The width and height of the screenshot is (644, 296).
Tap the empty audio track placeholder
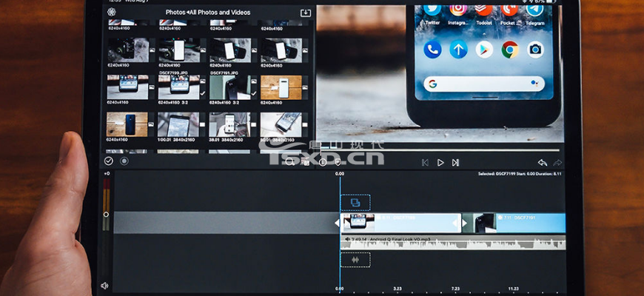[x=355, y=260]
